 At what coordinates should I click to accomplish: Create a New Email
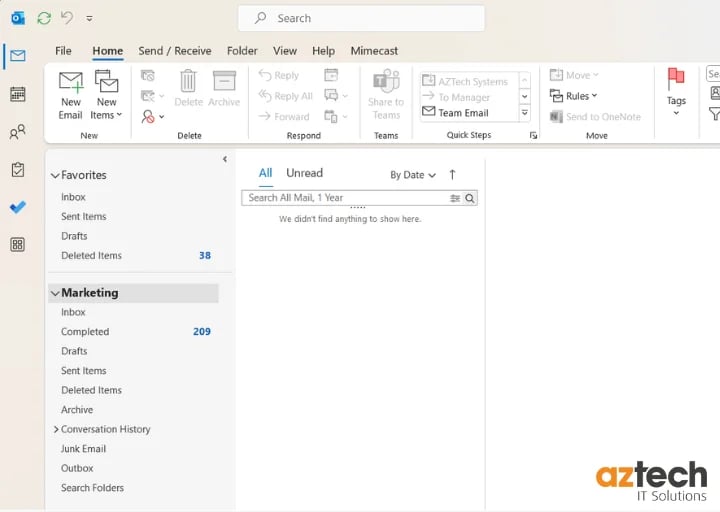pyautogui.click(x=71, y=96)
